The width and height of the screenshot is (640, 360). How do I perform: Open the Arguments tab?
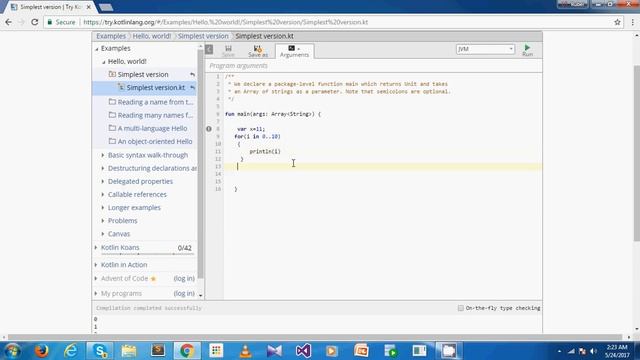point(294,51)
